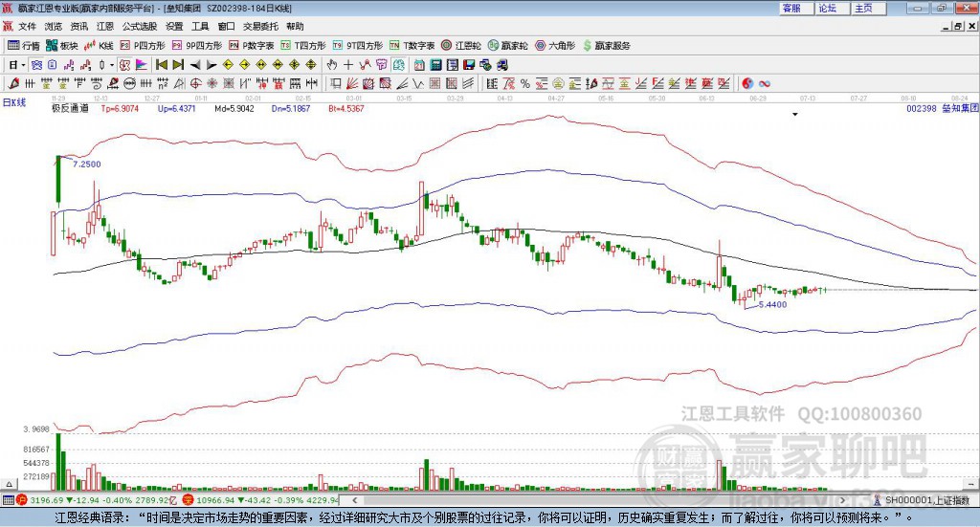Launch the 江恩轮 Gann wheel
The width and height of the screenshot is (980, 527).
point(461,46)
